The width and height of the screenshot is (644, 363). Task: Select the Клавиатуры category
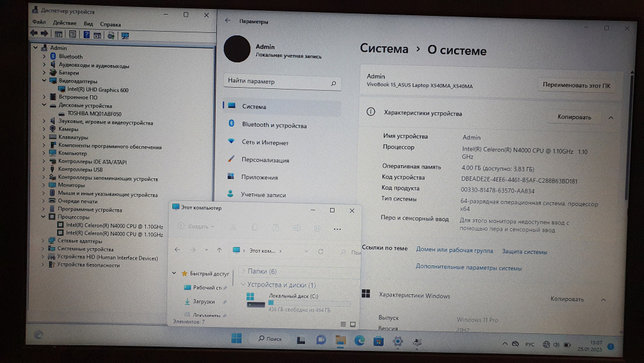pyautogui.click(x=73, y=137)
